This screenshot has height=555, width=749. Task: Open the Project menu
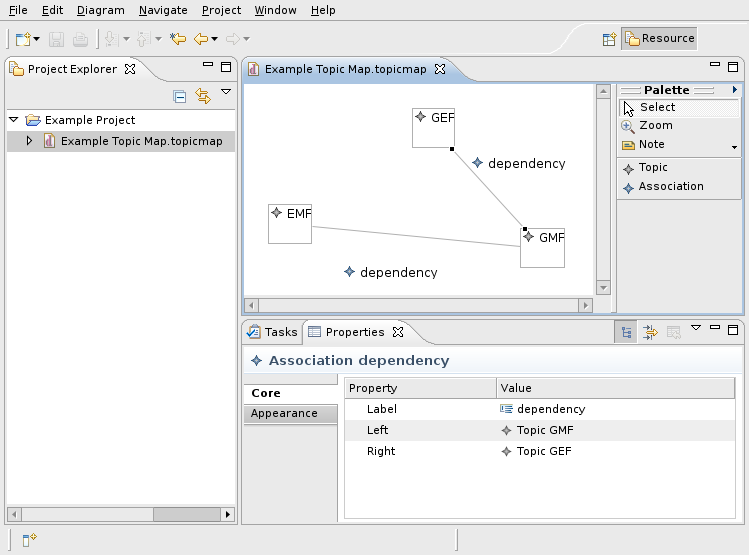[221, 10]
